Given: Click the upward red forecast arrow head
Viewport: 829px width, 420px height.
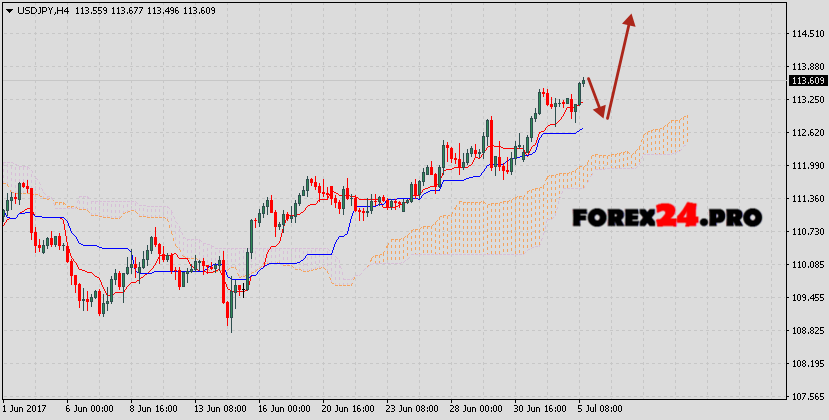Looking at the screenshot, I should [x=629, y=20].
